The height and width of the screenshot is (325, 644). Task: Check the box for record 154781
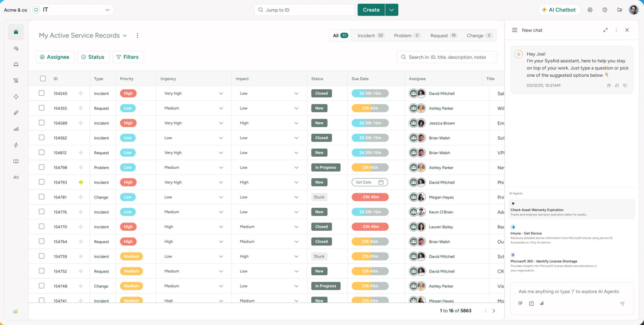[42, 197]
